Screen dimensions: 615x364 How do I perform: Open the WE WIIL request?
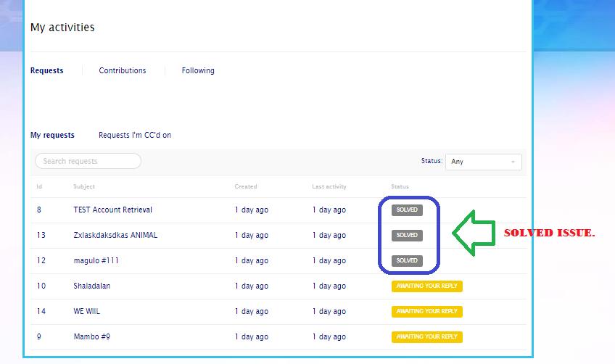tap(86, 311)
